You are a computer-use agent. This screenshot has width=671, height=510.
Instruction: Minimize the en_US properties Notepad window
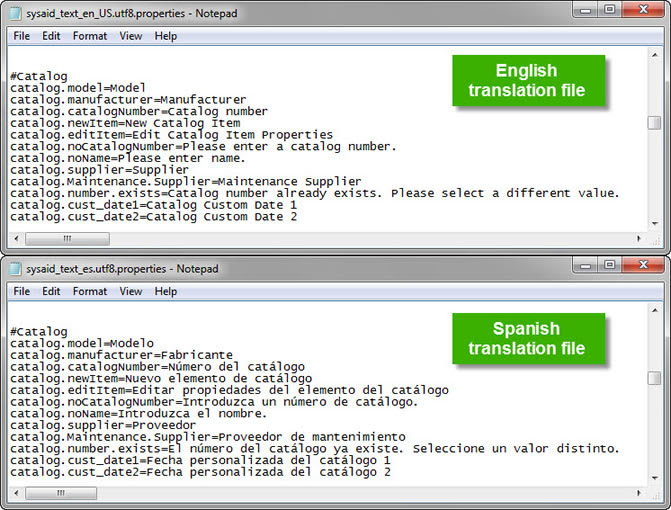click(x=585, y=10)
